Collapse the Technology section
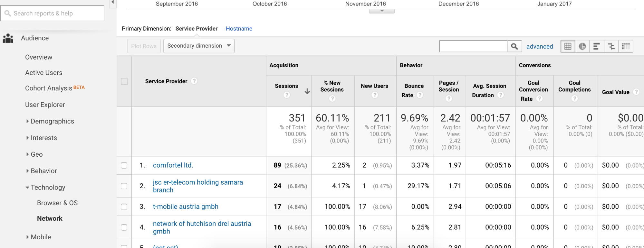Image resolution: width=644 pixels, height=248 pixels. [48, 187]
